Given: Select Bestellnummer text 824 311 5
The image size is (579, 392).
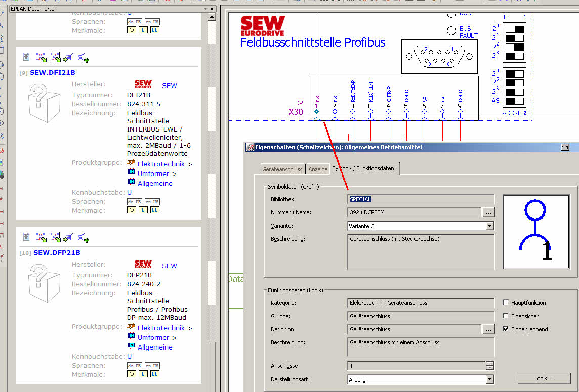Looking at the screenshot, I should [144, 104].
